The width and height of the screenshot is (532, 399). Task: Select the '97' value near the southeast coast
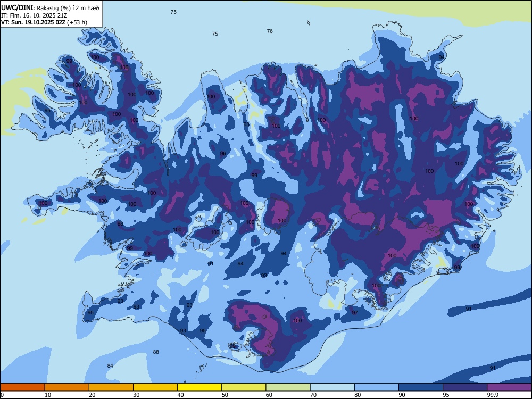coord(355,312)
